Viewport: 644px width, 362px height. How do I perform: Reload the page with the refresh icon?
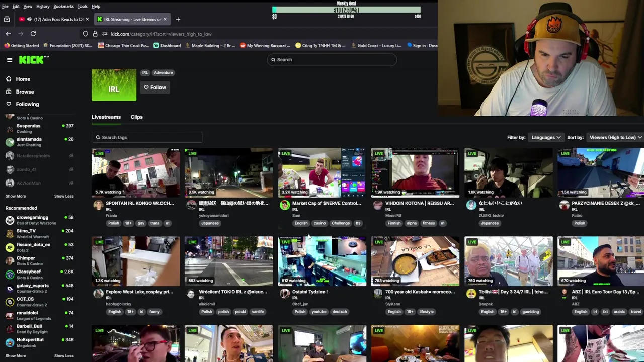coord(33,34)
